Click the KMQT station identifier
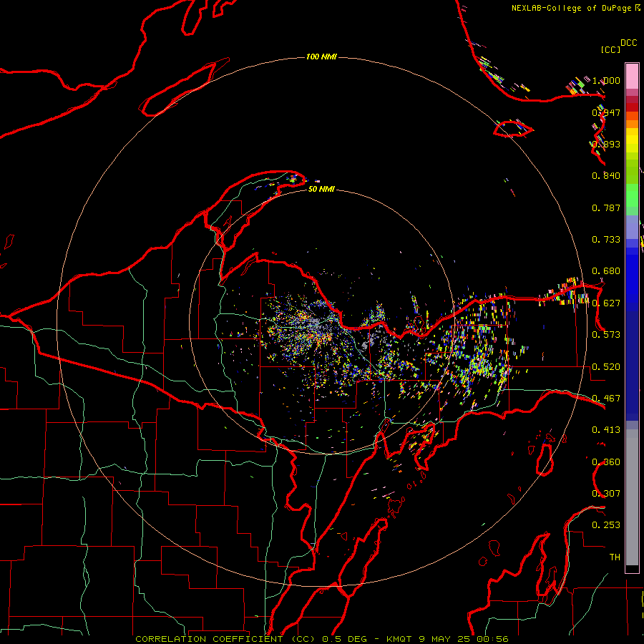The image size is (644, 644). [399, 639]
